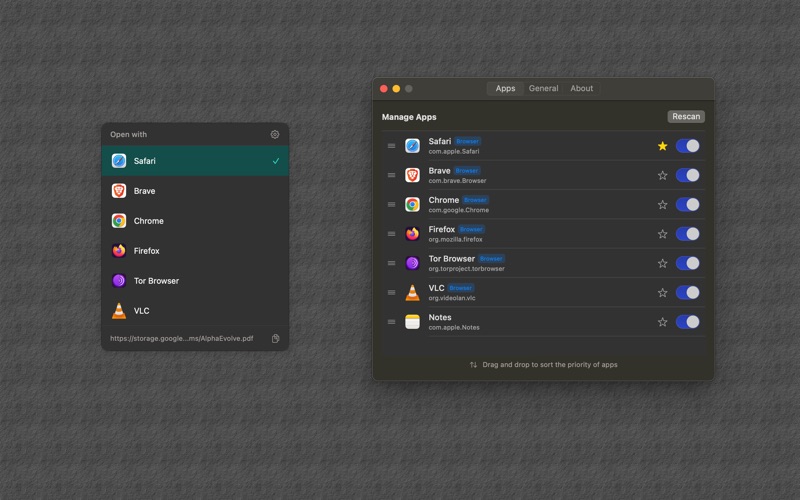Click the Manage Apps heading

(x=409, y=117)
